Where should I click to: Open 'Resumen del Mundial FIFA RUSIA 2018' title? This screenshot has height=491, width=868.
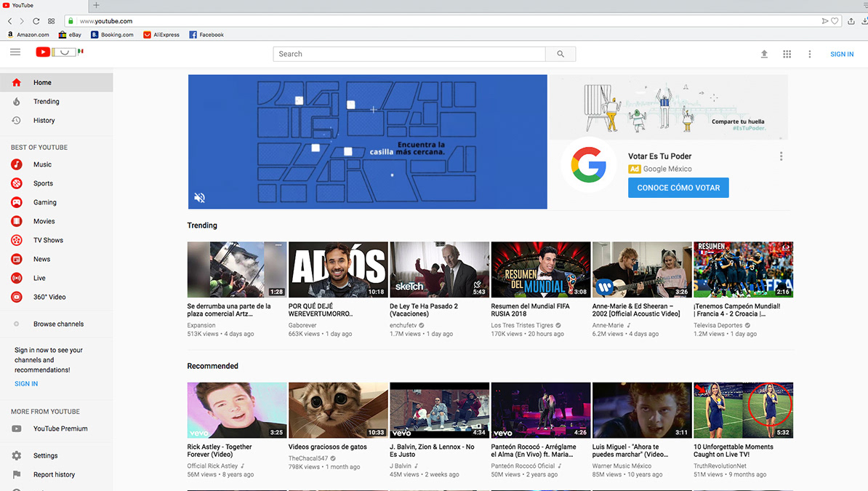pyautogui.click(x=530, y=310)
